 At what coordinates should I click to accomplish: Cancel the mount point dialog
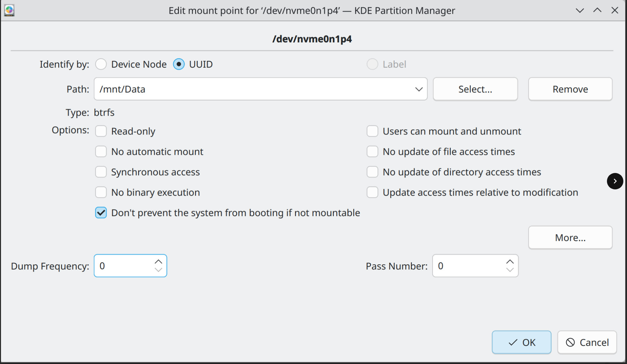[587, 342]
